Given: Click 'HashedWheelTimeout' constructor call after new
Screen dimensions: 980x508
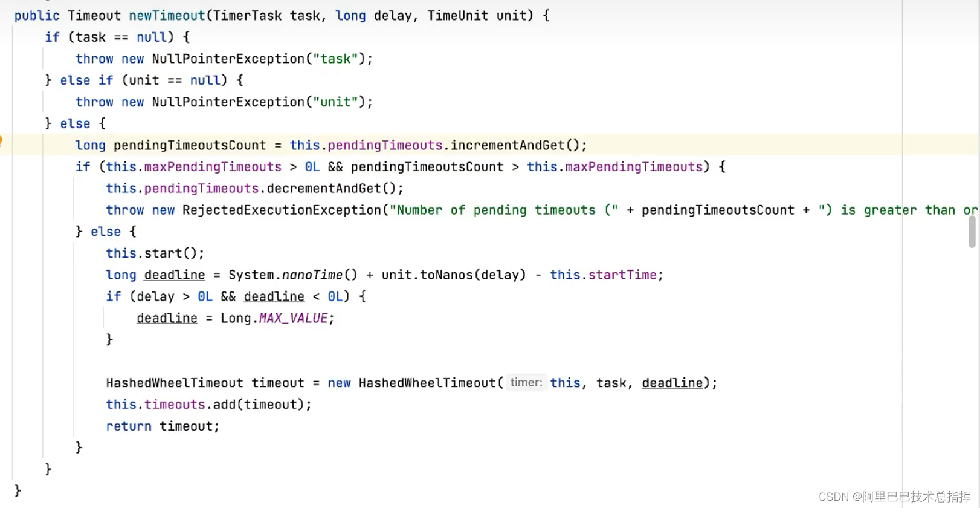Looking at the screenshot, I should (x=427, y=383).
